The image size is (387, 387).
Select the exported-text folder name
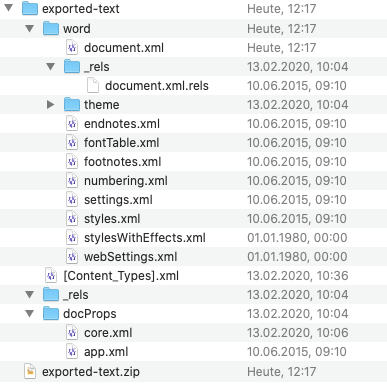click(x=81, y=9)
